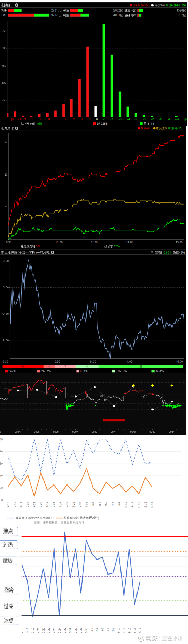Click the info icon beside 涨跌统计
The height and width of the screenshot is (644, 188).
[17, 5]
